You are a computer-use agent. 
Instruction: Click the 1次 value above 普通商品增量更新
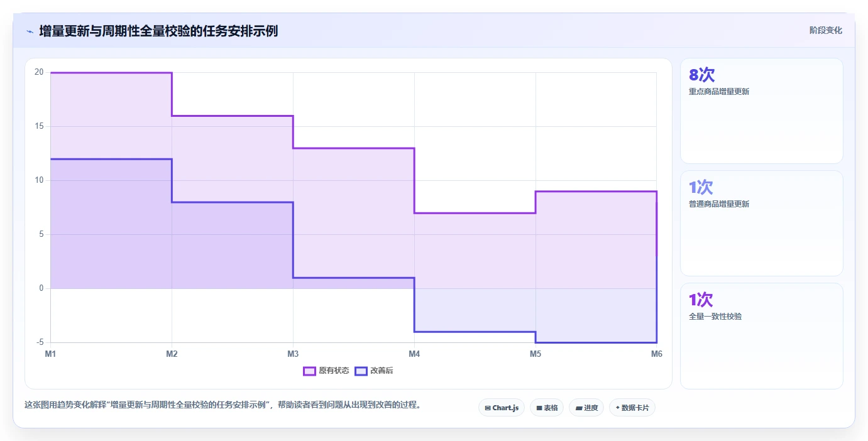point(701,187)
